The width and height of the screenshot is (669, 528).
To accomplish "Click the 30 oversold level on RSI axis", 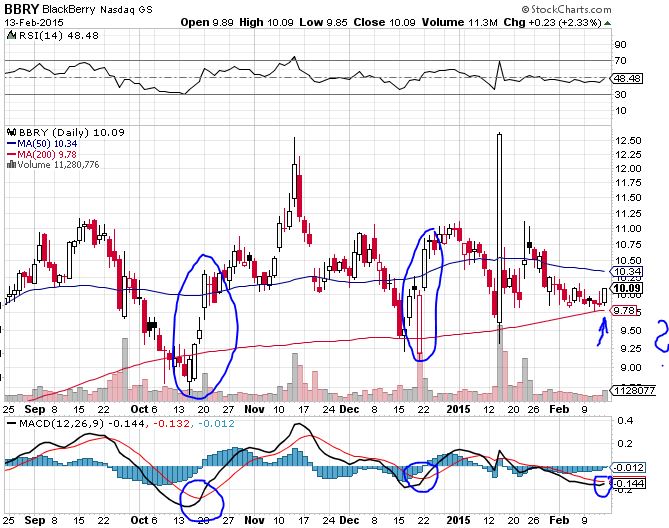I will click(x=621, y=94).
